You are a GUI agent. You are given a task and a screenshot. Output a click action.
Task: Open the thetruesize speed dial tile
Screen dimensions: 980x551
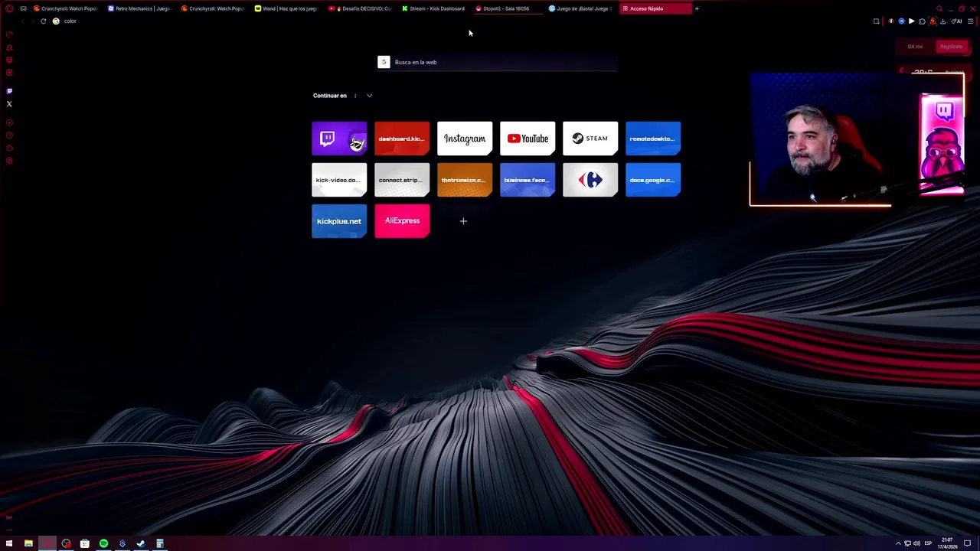465,180
